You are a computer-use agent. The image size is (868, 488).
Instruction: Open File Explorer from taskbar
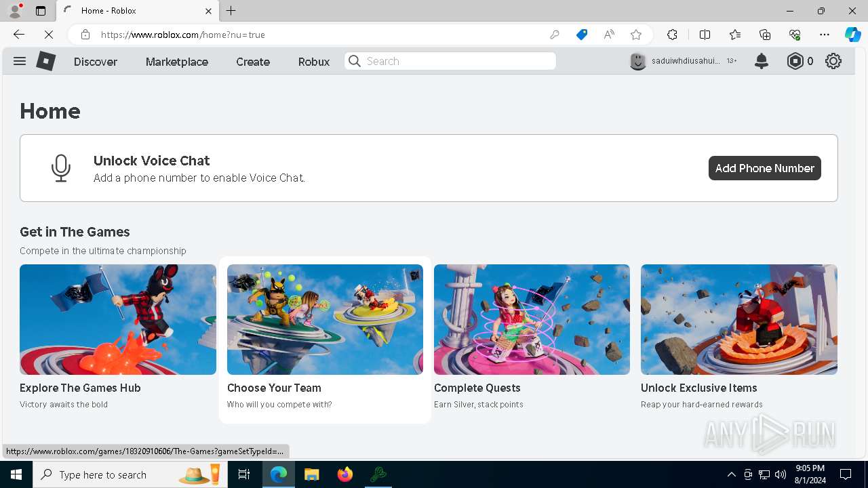pyautogui.click(x=311, y=474)
